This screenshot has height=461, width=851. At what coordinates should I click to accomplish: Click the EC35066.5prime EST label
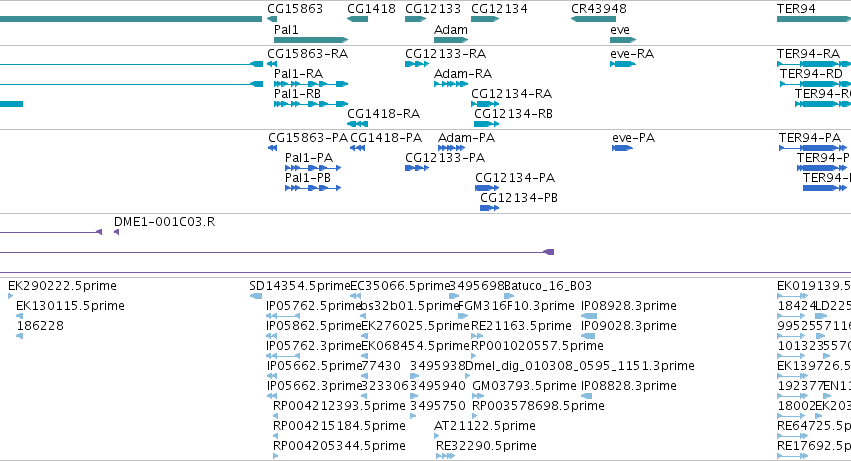(x=401, y=286)
